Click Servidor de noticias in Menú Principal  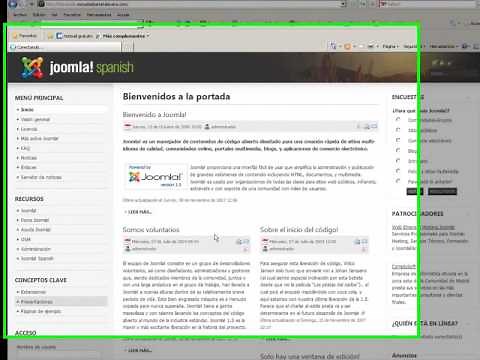[41, 177]
